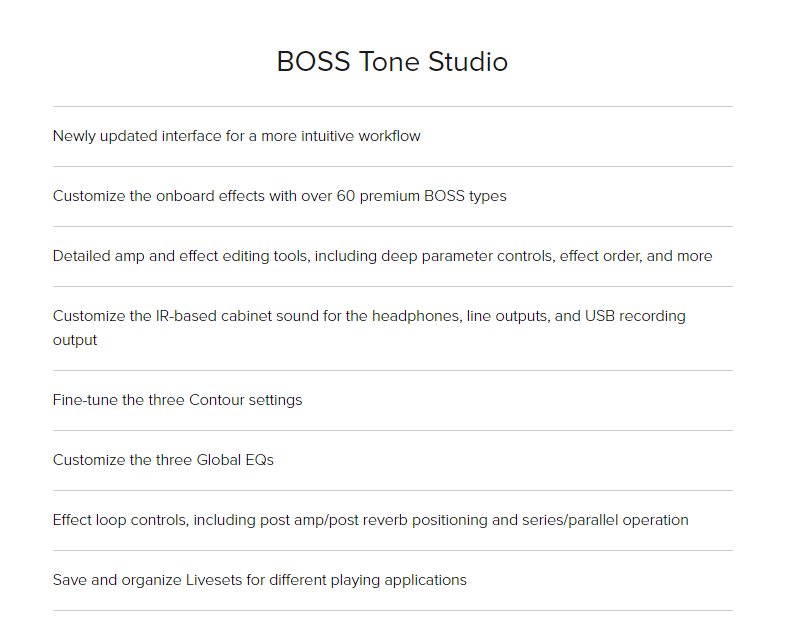Click the BOSS Tone Studio heading
794x625 pixels.
tap(392, 62)
